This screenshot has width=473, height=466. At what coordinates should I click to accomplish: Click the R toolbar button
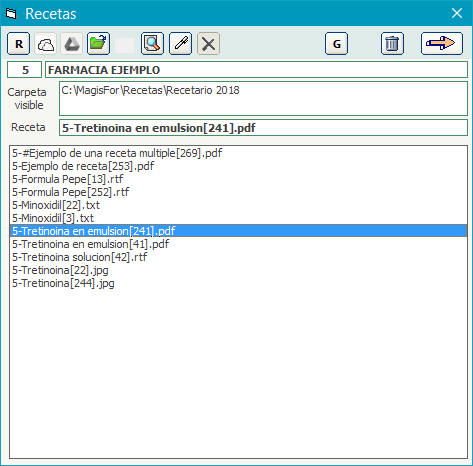tap(19, 44)
